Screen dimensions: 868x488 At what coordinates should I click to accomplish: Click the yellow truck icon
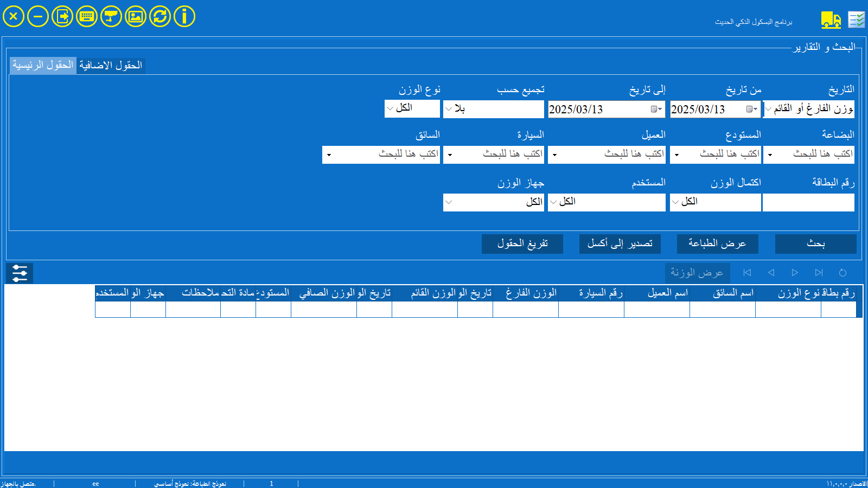(x=831, y=20)
